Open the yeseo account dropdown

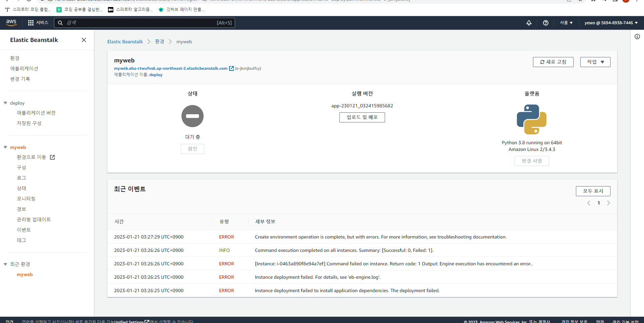click(611, 23)
